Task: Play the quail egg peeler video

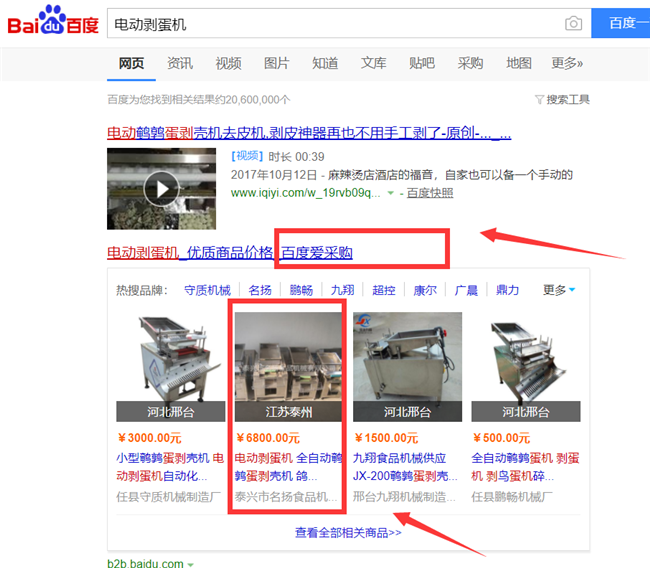Action: (x=161, y=188)
